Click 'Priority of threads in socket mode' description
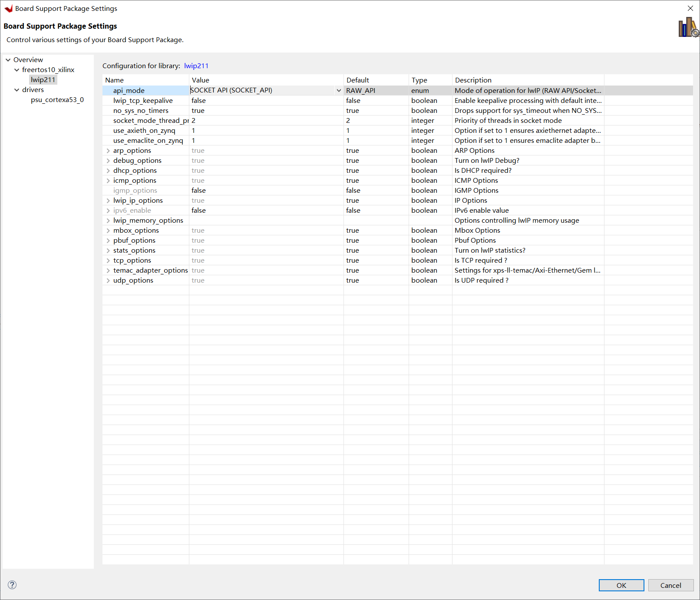The image size is (700, 600). tap(508, 121)
